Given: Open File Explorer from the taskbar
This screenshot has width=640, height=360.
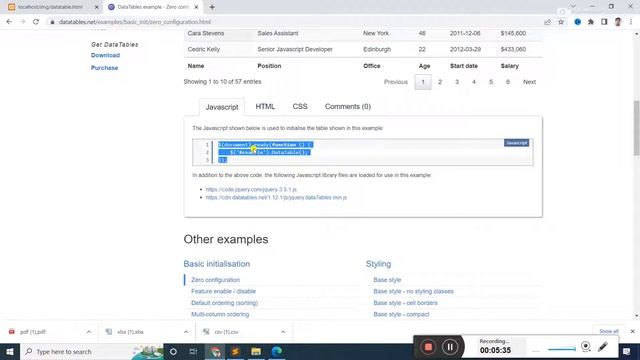Looking at the screenshot, I should coord(256,351).
